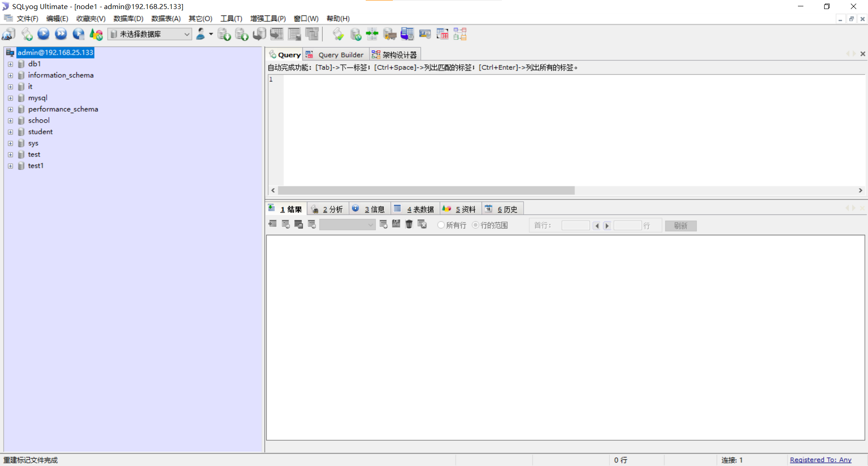Click the disabled table icon after the database dump icon
The image size is (868, 466).
click(277, 34)
